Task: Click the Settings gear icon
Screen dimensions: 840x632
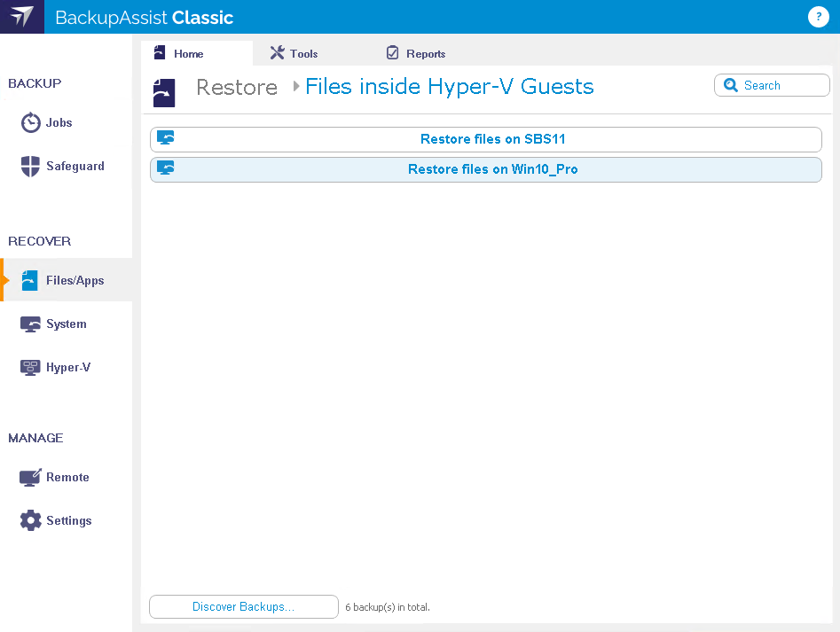Action: [x=30, y=520]
